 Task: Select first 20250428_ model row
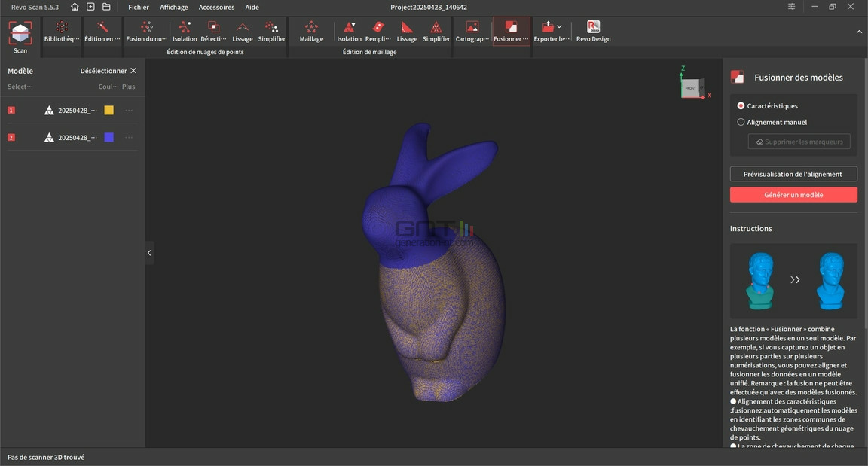(x=71, y=110)
